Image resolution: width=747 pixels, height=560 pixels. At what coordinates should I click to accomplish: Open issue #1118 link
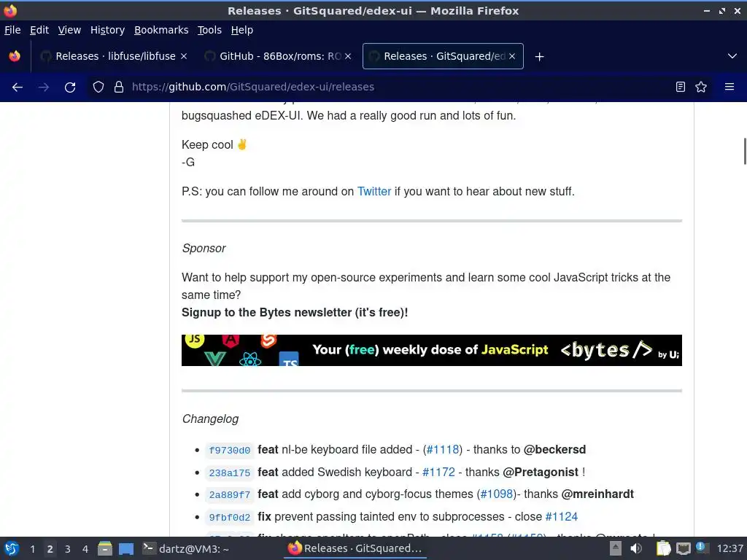click(443, 449)
